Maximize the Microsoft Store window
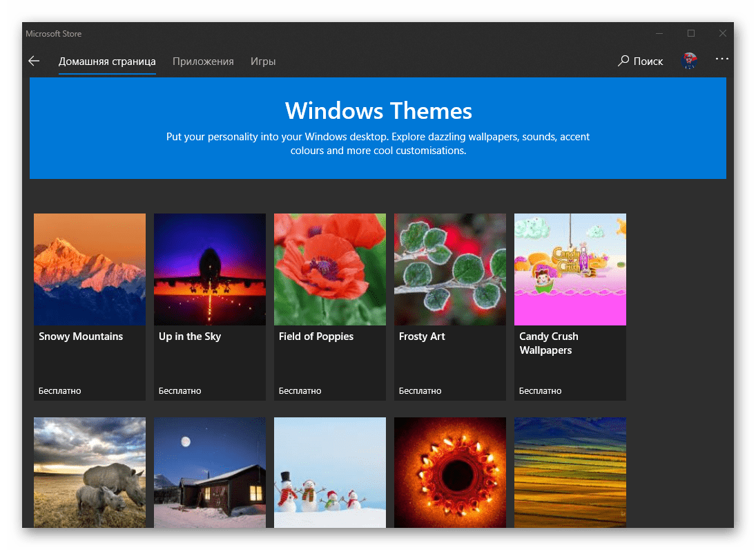Screen dimensions: 756x550 click(x=691, y=33)
